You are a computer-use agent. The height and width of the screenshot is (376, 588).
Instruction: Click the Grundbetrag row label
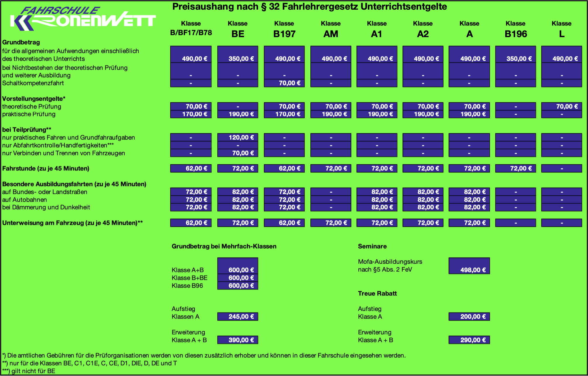click(21, 42)
